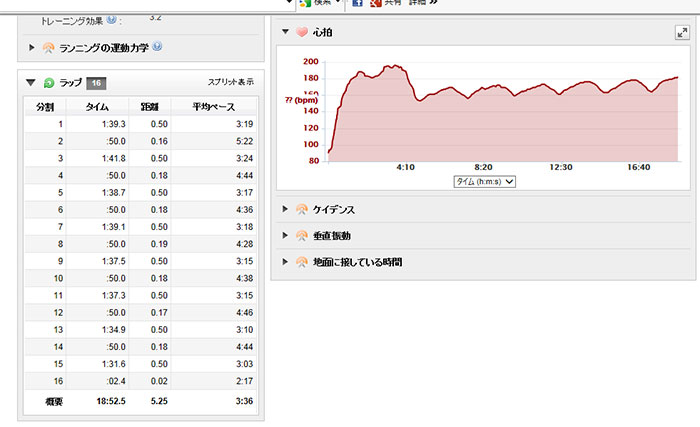Viewport: 700px width, 427px height.
Task: Click help icon beside ランニングの運動力学
Action: click(x=157, y=47)
